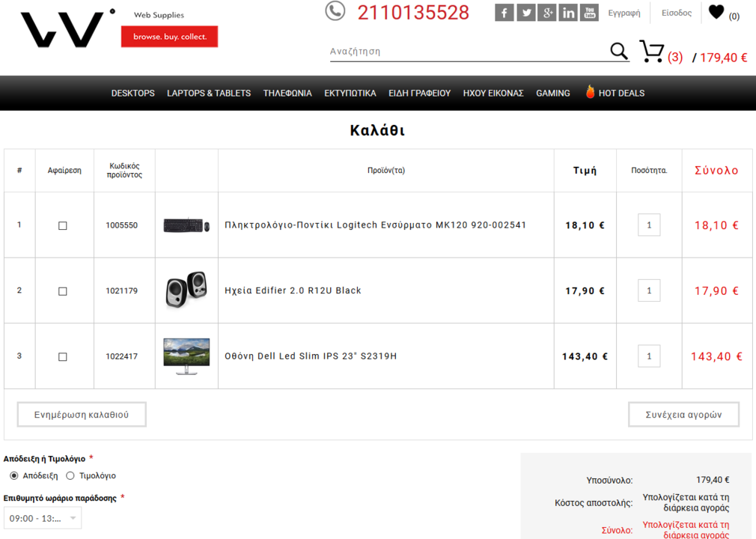Open the Edifier speakers product thumbnail
Viewport: 756px width, 539px height.
pyautogui.click(x=186, y=289)
